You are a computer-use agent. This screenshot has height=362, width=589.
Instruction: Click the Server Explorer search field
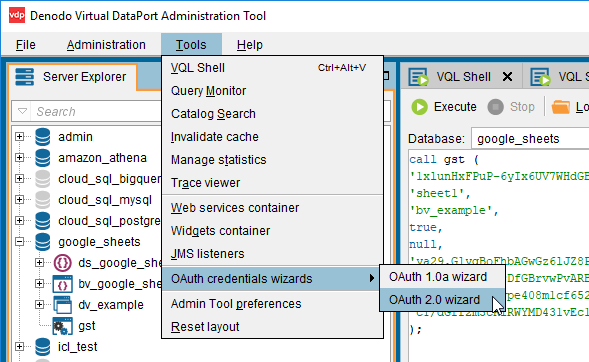pyautogui.click(x=96, y=111)
